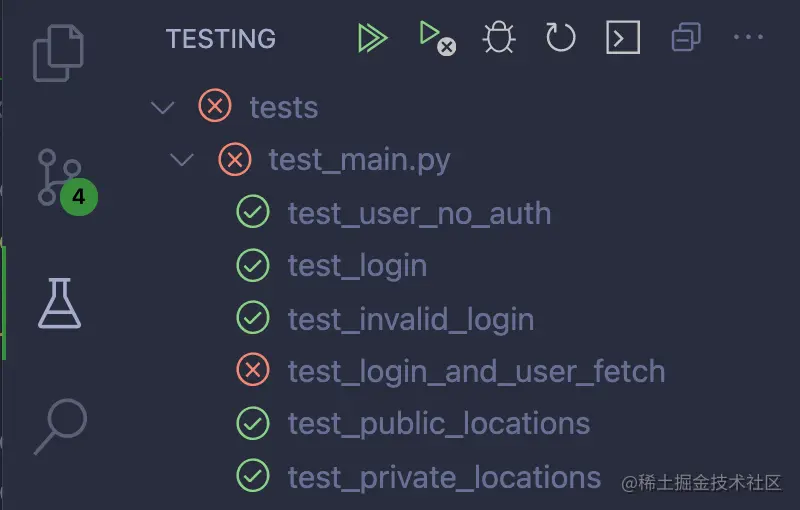
Task: Open the more actions ellipsis menu
Action: click(x=748, y=38)
